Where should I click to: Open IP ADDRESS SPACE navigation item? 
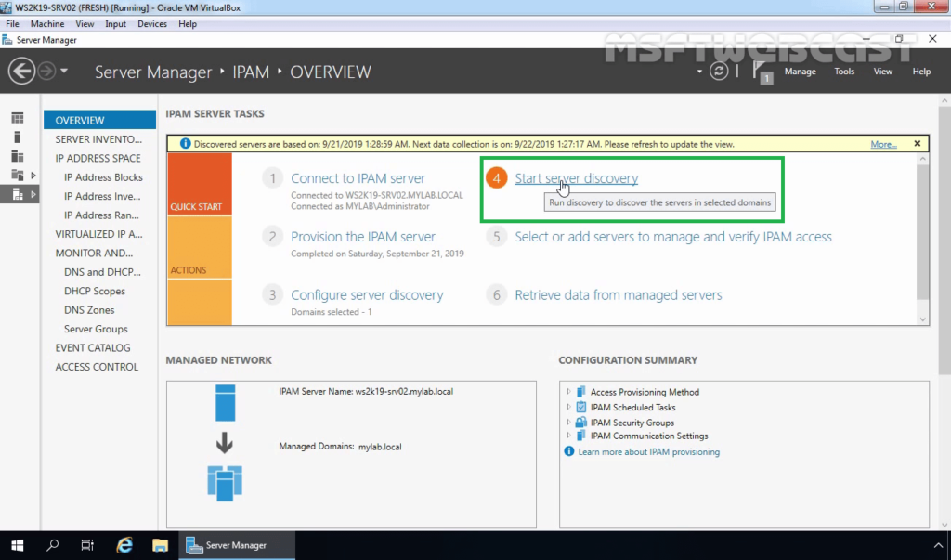(x=99, y=158)
